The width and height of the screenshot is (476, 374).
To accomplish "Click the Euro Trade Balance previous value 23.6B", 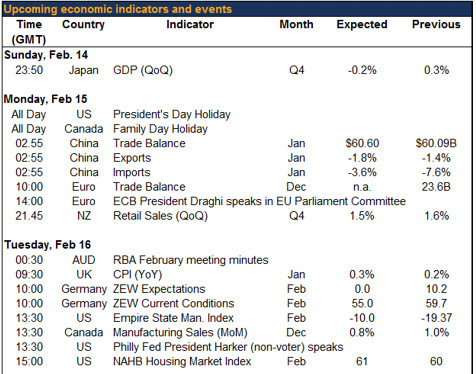I will coord(436,187).
